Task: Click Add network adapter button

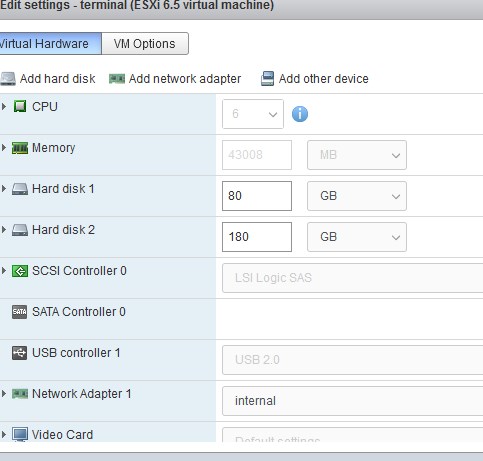Action: (x=175, y=79)
